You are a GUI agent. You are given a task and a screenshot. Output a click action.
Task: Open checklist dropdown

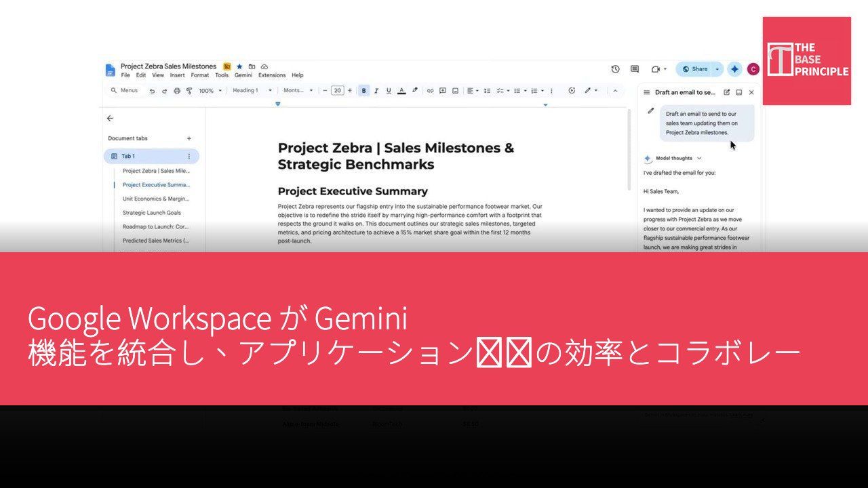[503, 91]
